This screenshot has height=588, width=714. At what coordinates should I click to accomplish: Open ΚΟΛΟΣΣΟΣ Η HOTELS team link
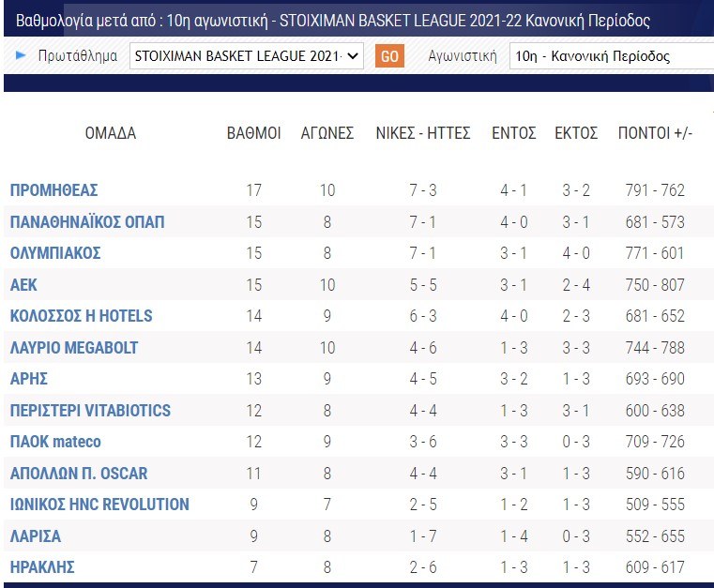point(81,316)
